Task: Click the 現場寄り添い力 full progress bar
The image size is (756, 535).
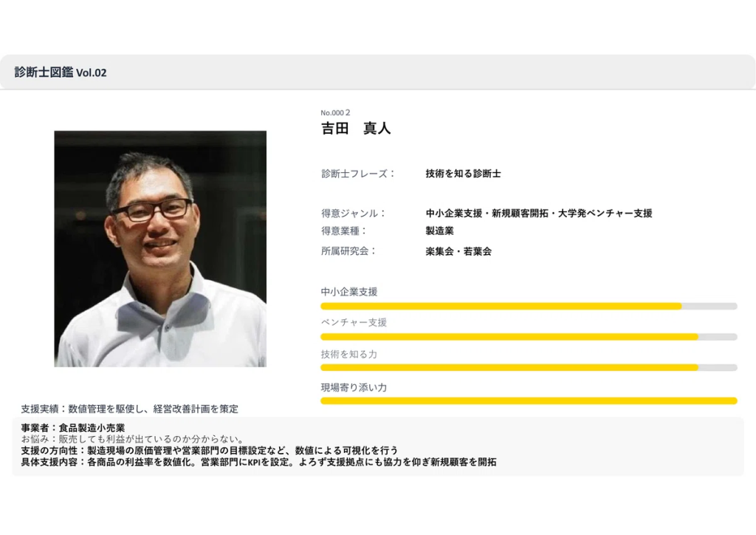Action: [x=529, y=401]
